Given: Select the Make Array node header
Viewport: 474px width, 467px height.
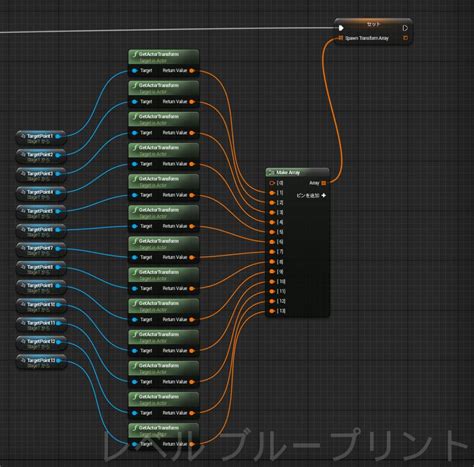Looking at the screenshot, I should 297,172.
